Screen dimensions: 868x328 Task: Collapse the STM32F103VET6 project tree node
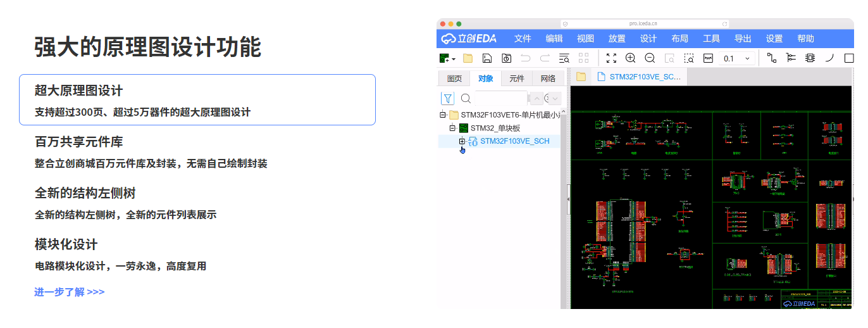pyautogui.click(x=443, y=115)
